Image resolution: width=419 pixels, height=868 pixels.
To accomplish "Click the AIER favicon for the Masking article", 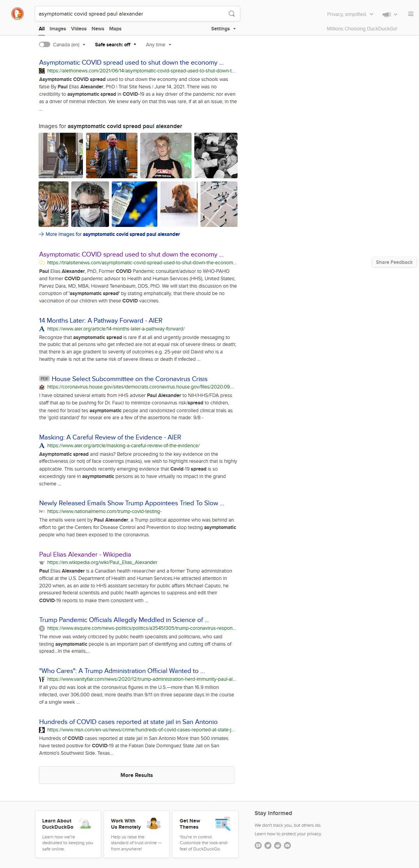I will (42, 446).
